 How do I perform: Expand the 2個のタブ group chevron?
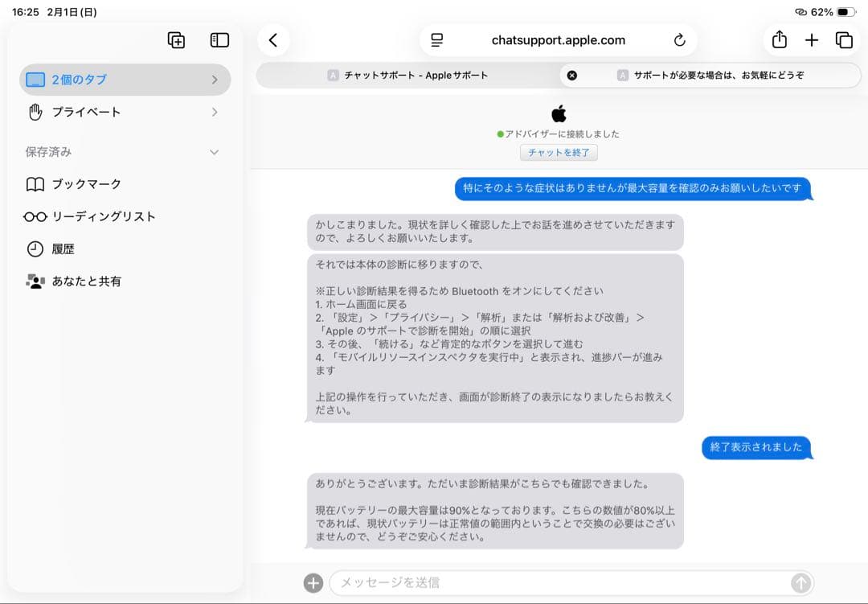214,80
